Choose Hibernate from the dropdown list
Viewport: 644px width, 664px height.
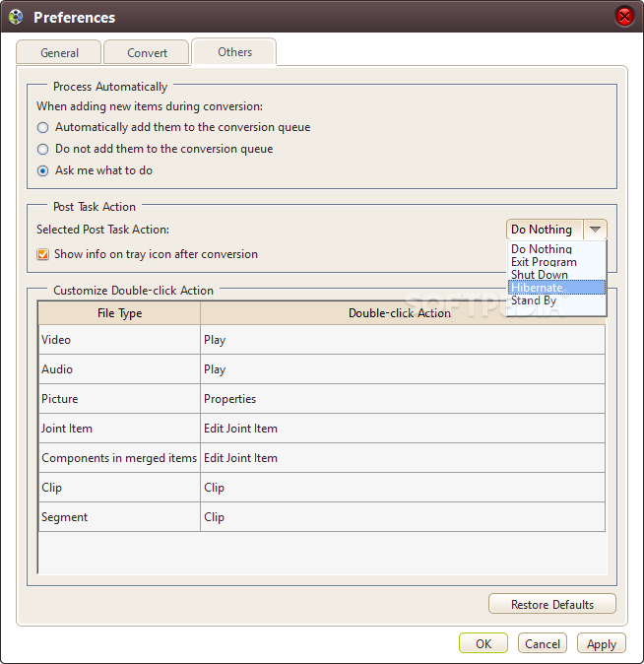pyautogui.click(x=556, y=287)
